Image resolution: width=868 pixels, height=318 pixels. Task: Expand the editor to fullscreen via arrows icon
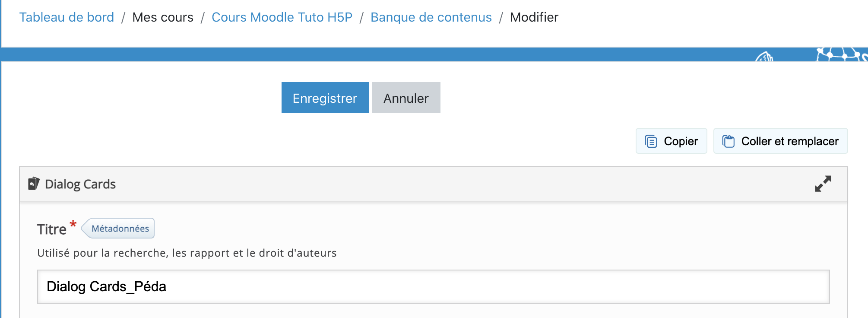(823, 184)
